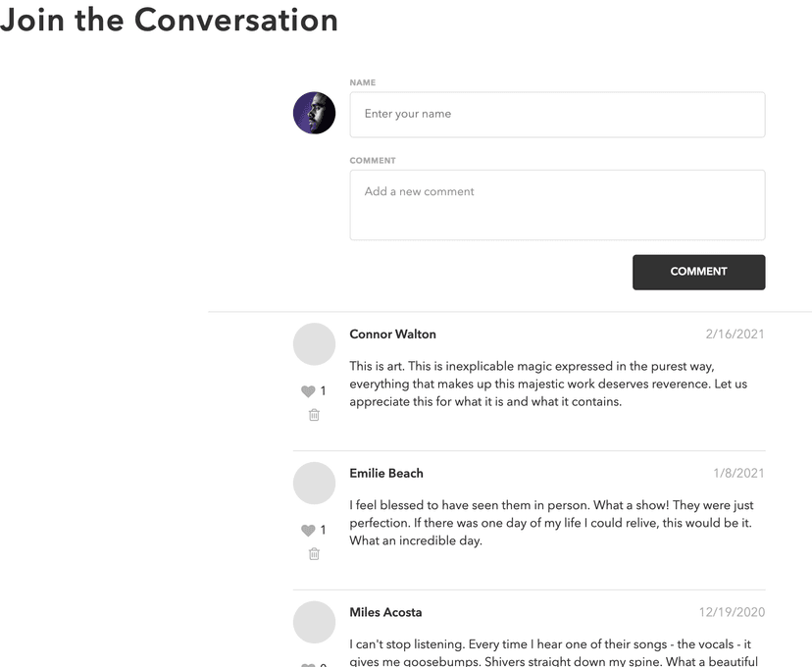Like Emilie Beach's comment with heart icon
This screenshot has height=667, width=812.
click(x=308, y=531)
